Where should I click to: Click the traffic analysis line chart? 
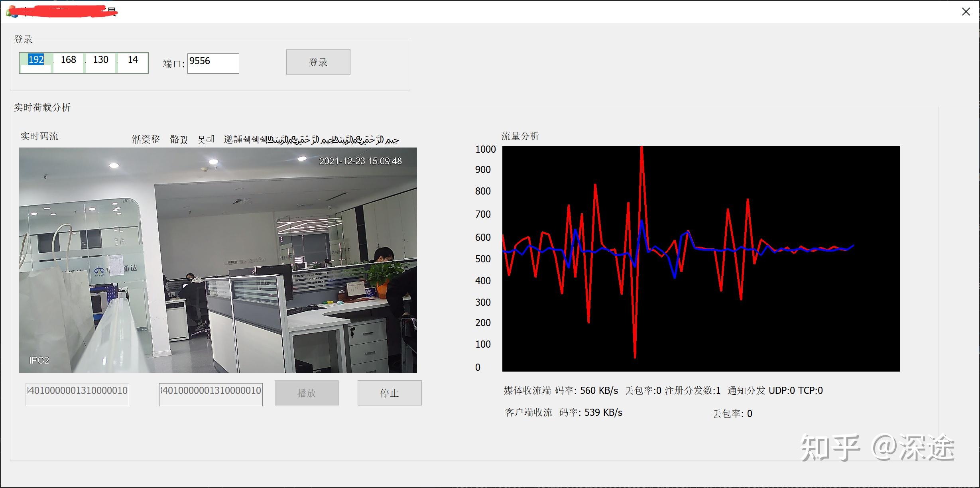coord(701,259)
